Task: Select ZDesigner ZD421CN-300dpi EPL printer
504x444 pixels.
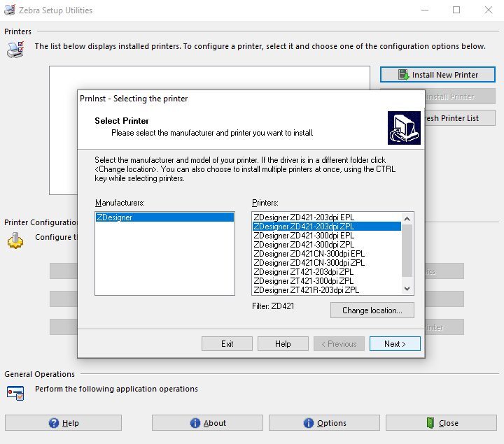Action: click(x=327, y=254)
